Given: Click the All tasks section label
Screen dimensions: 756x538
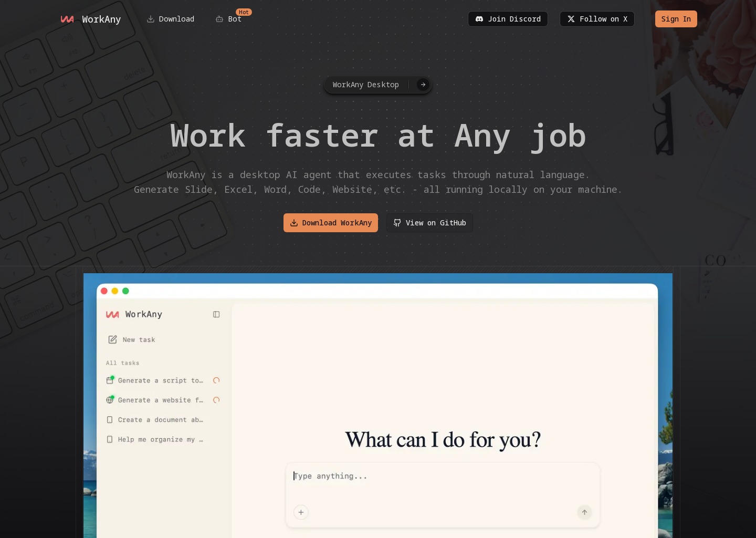Looking at the screenshot, I should [x=122, y=363].
